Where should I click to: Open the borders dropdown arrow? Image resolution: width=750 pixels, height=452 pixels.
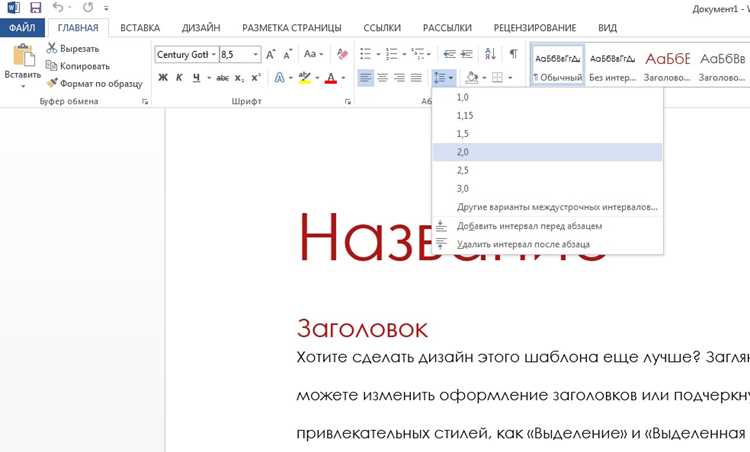pyautogui.click(x=510, y=78)
